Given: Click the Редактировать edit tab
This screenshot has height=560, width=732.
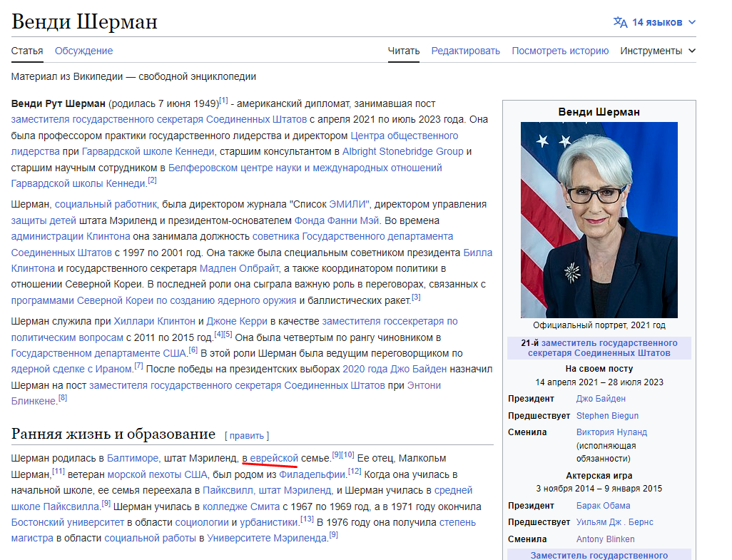Looking at the screenshot, I should coord(465,51).
